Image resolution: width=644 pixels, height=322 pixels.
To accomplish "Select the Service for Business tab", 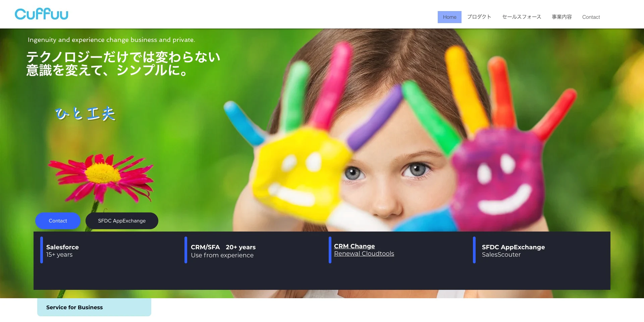I will click(x=94, y=307).
